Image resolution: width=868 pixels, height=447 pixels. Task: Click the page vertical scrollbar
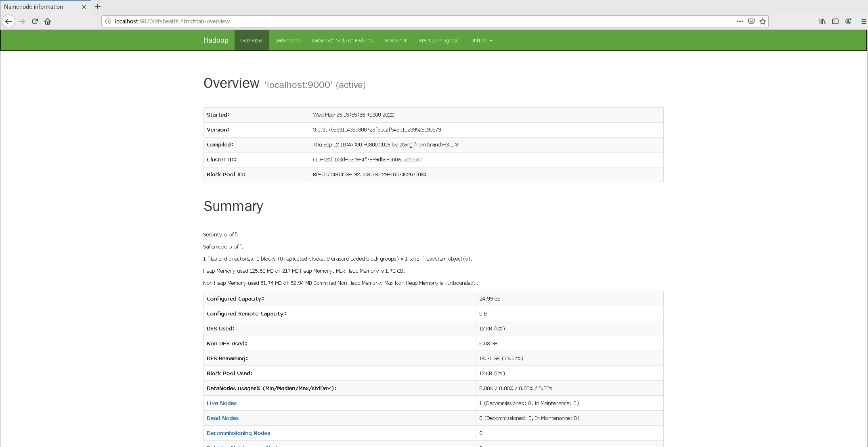[x=867, y=238]
